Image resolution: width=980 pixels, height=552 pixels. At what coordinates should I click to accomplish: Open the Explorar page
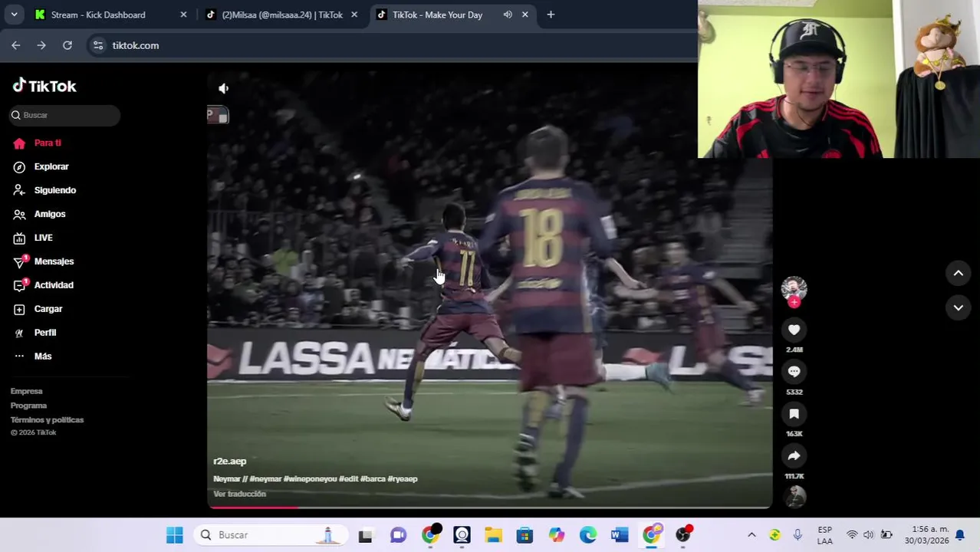(x=51, y=166)
